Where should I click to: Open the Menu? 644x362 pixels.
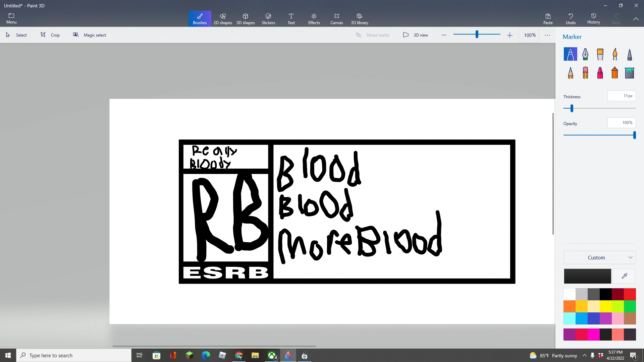11,18
